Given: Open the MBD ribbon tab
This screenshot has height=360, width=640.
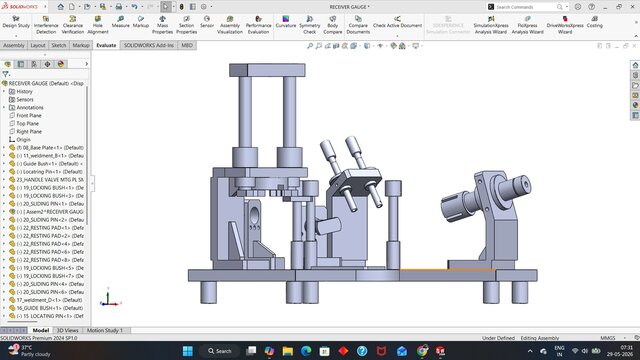Looking at the screenshot, I should pyautogui.click(x=187, y=45).
